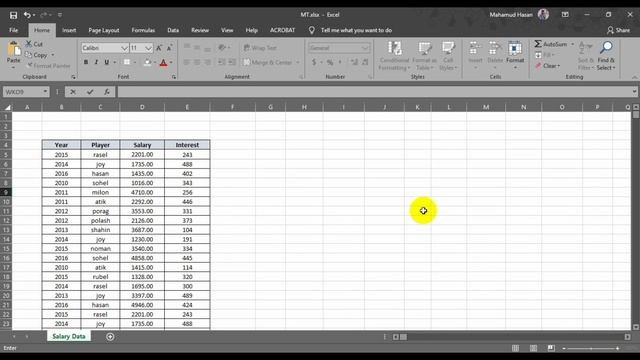Save the workbook with the Save icon
The image size is (640, 360).
coord(13,15)
